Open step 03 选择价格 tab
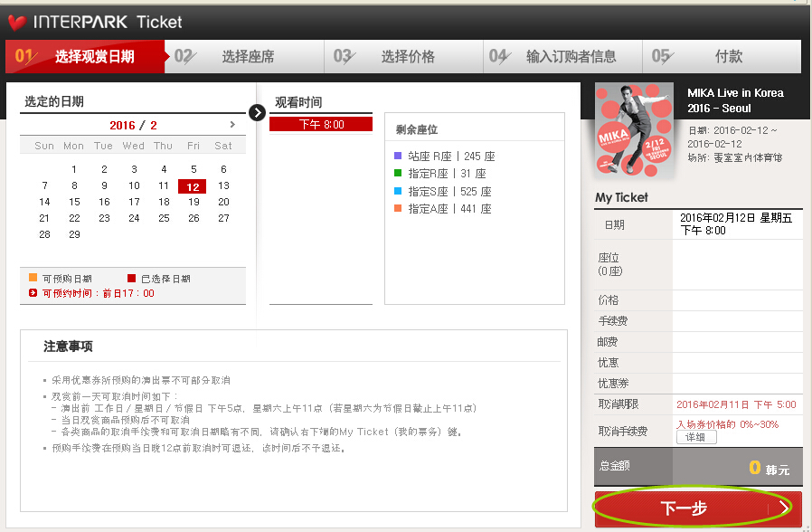The height and width of the screenshot is (532, 812). click(x=404, y=56)
